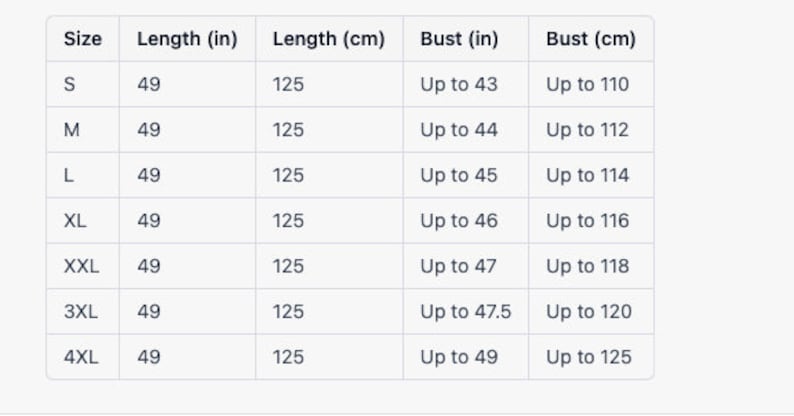This screenshot has width=794, height=416.
Task: Select the 'Up to 112' bust cell
Action: tap(587, 130)
